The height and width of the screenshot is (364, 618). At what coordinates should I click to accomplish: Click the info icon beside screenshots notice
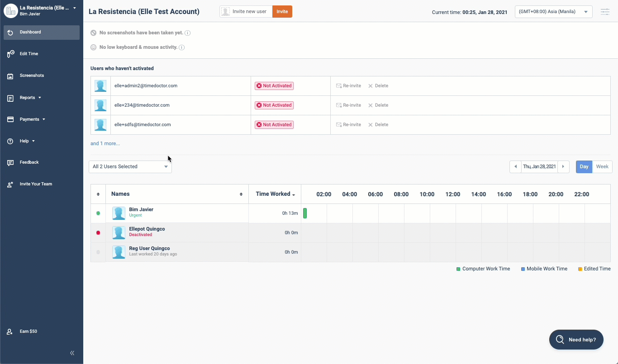188,33
